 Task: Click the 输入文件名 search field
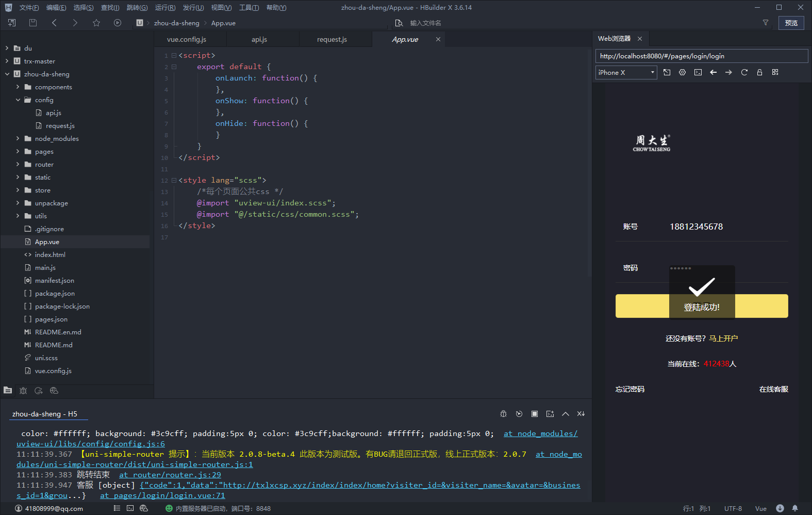coord(425,23)
